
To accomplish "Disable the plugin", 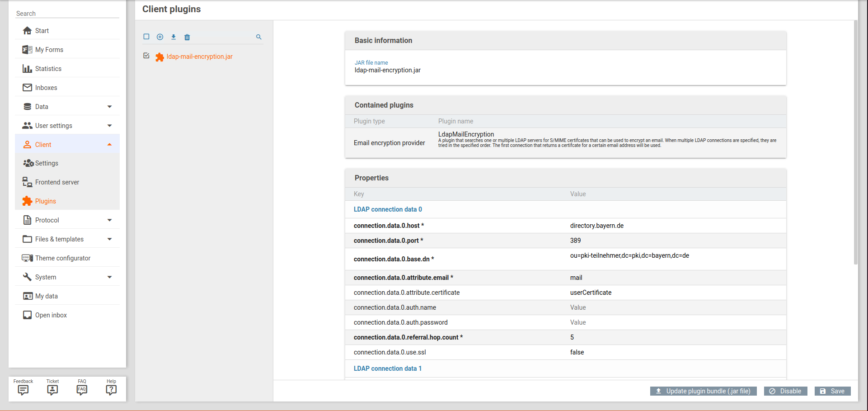I will coord(785,391).
